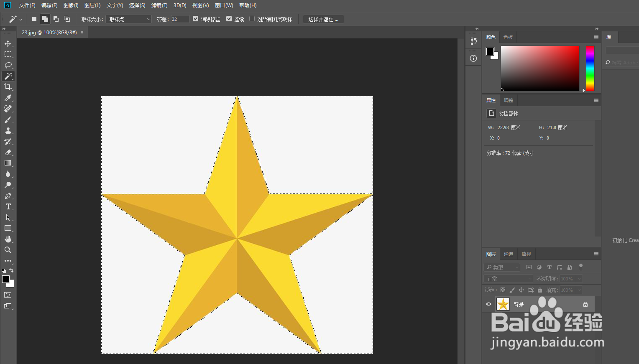
Task: Select the Rectangle shape tool
Action: tap(8, 228)
